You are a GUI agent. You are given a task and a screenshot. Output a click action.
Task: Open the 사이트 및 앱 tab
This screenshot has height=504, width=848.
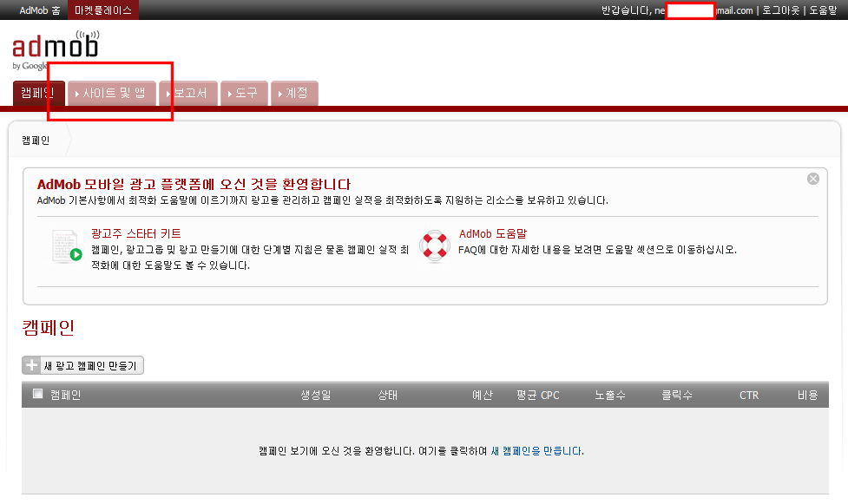(x=113, y=93)
